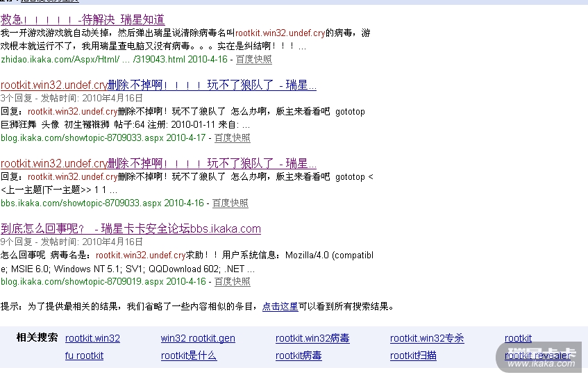Click the 9个回复 发帖时间 line
The image size is (588, 377).
[x=72, y=242]
